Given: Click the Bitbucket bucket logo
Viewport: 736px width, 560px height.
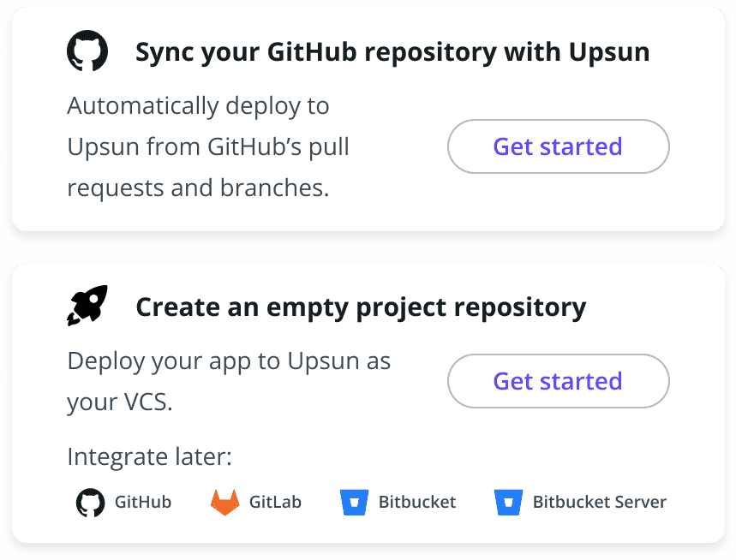Looking at the screenshot, I should pyautogui.click(x=355, y=503).
